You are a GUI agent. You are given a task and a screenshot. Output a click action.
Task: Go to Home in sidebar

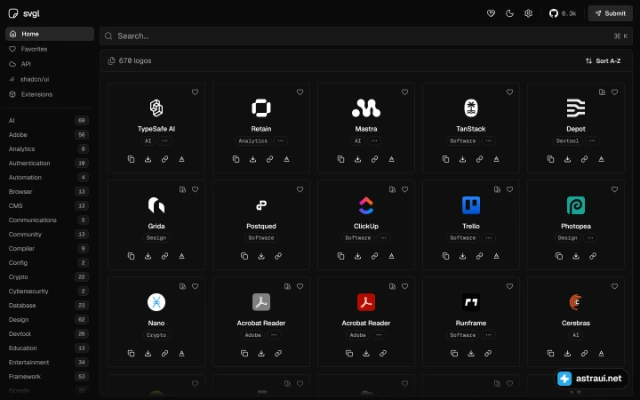coord(49,34)
